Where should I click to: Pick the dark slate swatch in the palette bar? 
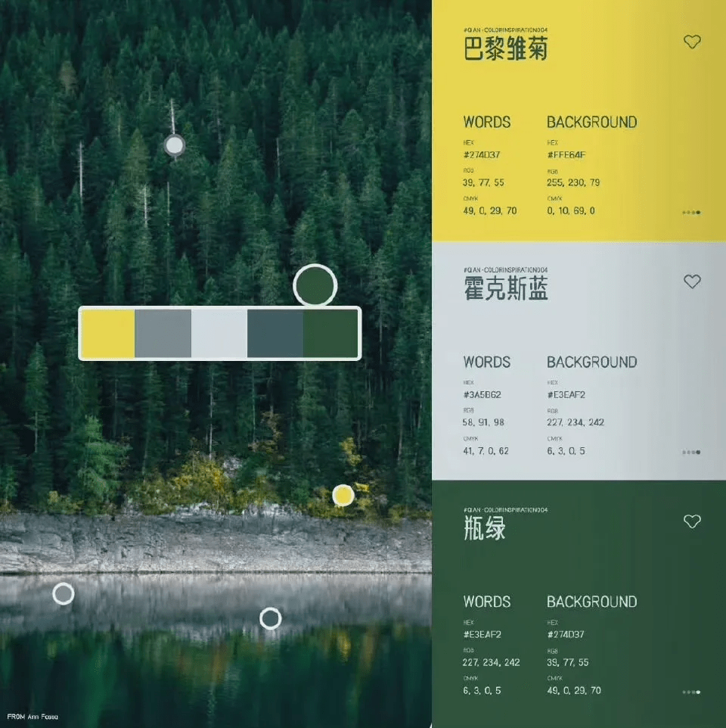pos(275,334)
